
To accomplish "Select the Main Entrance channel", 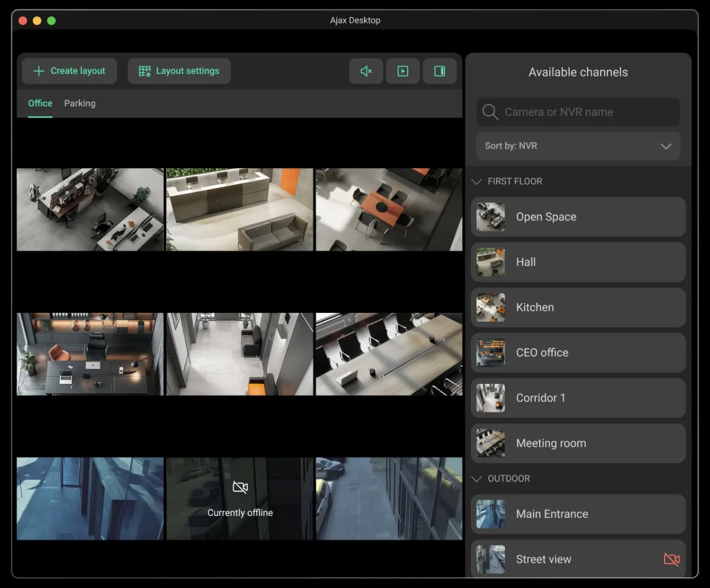I will click(x=578, y=514).
